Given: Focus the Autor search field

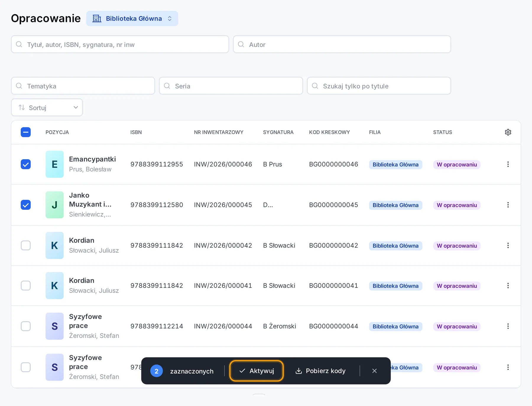Looking at the screenshot, I should (x=342, y=44).
